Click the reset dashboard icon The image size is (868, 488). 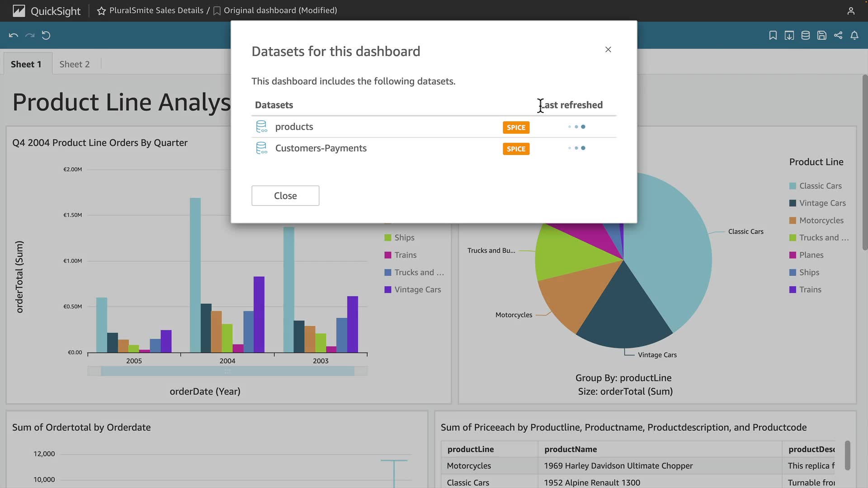pyautogui.click(x=46, y=35)
